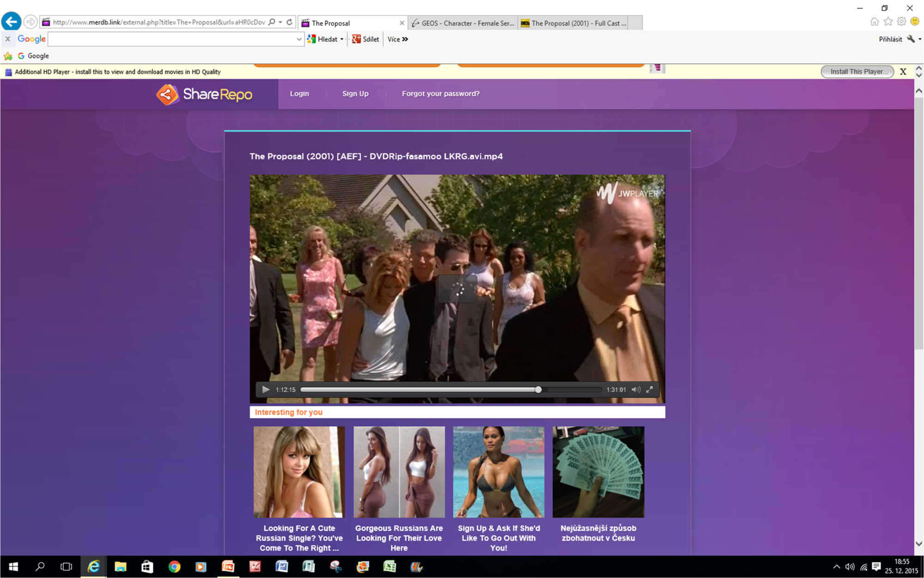
Task: Open the IE tools gear icon
Action: coord(901,22)
